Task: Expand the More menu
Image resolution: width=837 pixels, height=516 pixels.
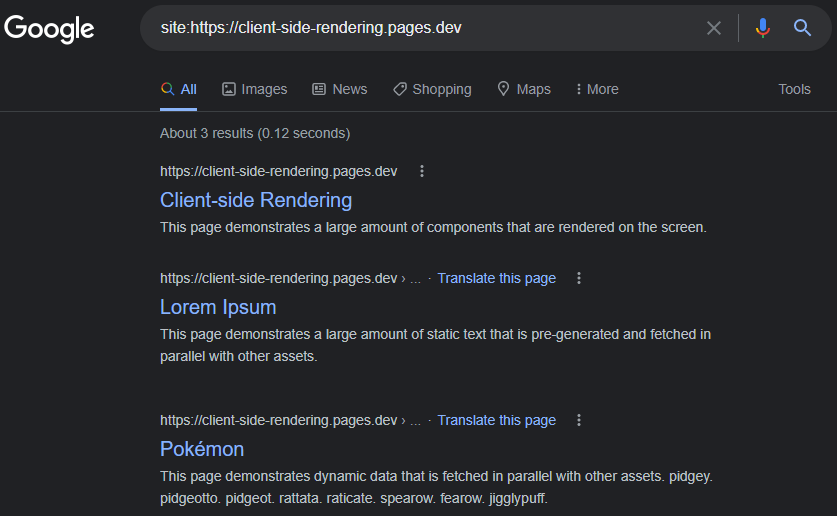Action: pos(597,89)
